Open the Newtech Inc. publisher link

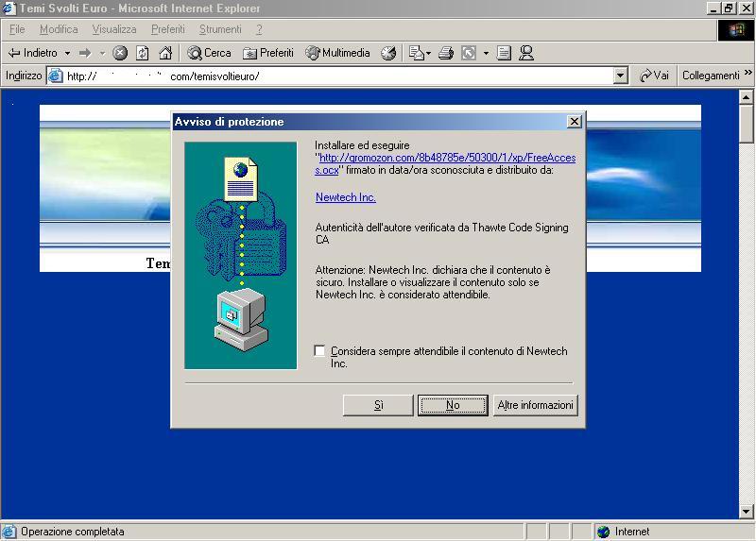pos(346,197)
